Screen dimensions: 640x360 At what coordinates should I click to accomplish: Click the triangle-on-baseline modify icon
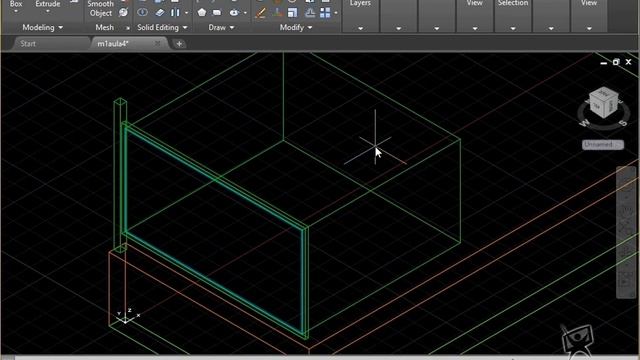click(x=310, y=13)
